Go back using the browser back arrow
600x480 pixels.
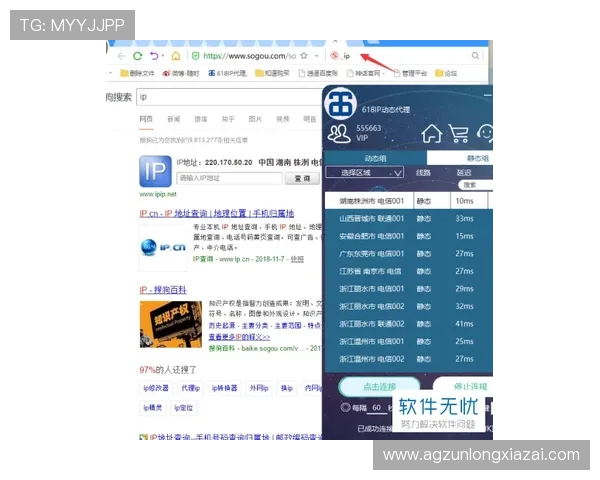pos(122,56)
